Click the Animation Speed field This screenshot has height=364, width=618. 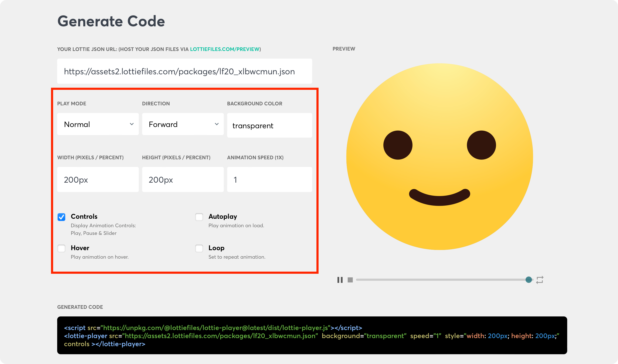tap(269, 179)
